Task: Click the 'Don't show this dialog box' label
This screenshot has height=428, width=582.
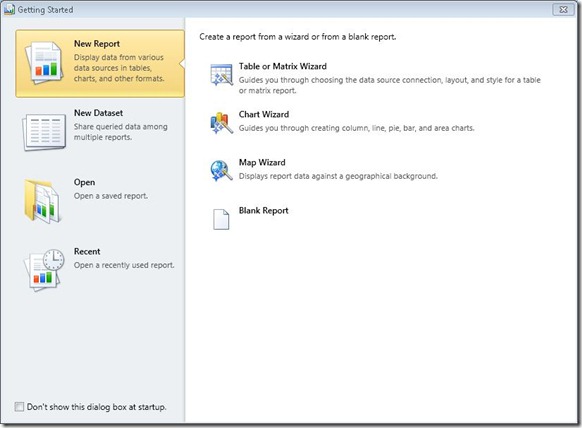Action: click(97, 407)
